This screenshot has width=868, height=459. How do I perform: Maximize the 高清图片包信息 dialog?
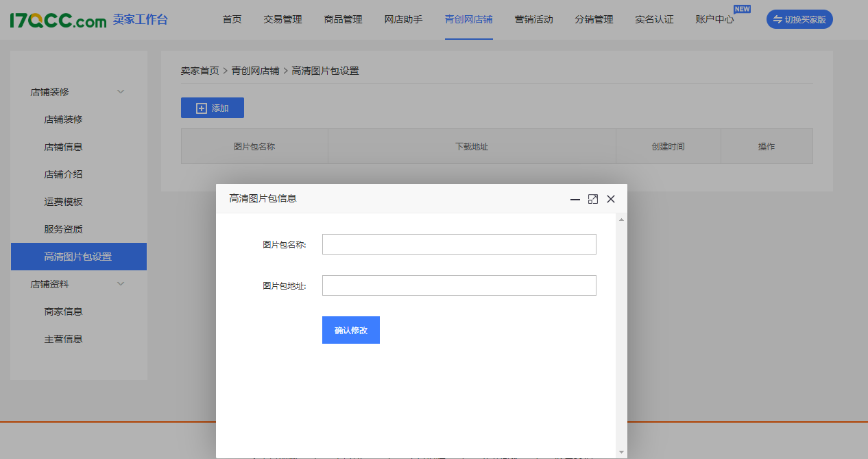(x=593, y=199)
